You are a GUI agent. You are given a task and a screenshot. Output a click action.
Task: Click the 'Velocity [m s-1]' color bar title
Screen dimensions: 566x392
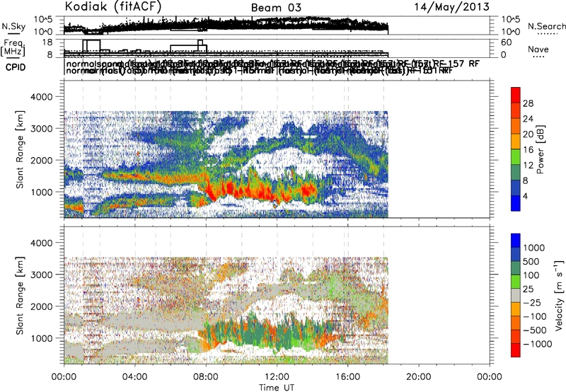point(559,295)
